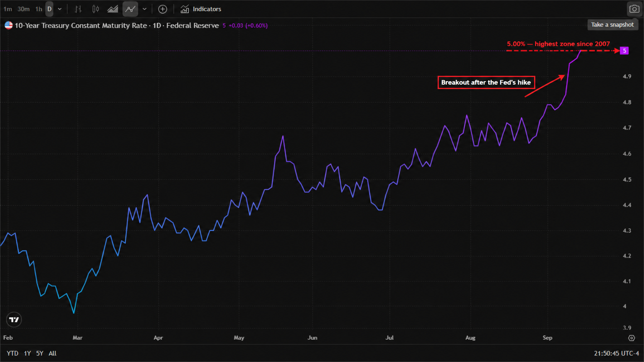Switch to the area chart style
This screenshot has height=362, width=644.
point(113,9)
